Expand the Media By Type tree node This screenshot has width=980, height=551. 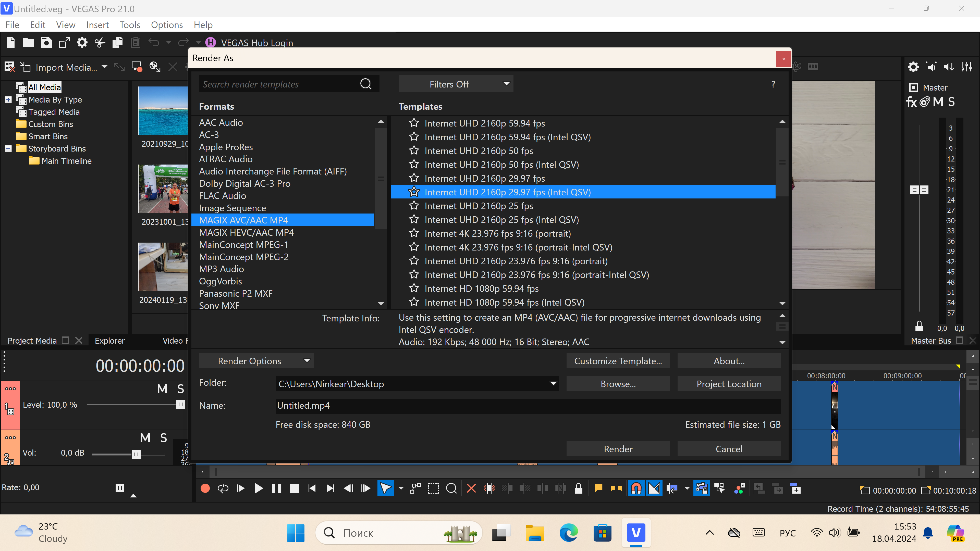(x=8, y=100)
